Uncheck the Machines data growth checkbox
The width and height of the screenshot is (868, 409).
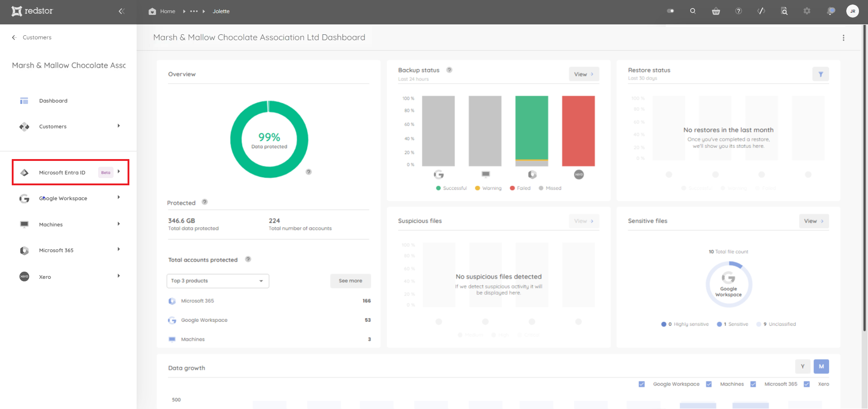709,384
